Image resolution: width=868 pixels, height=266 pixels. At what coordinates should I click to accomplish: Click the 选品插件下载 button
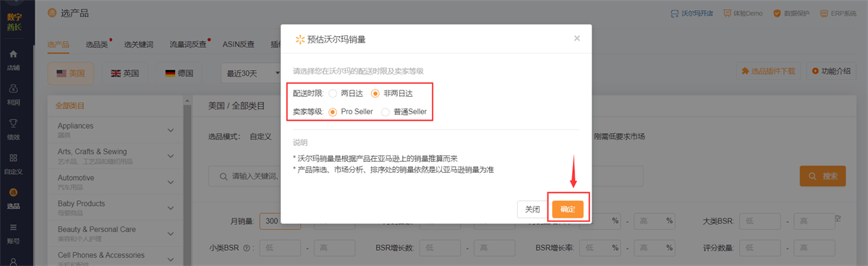coord(768,71)
